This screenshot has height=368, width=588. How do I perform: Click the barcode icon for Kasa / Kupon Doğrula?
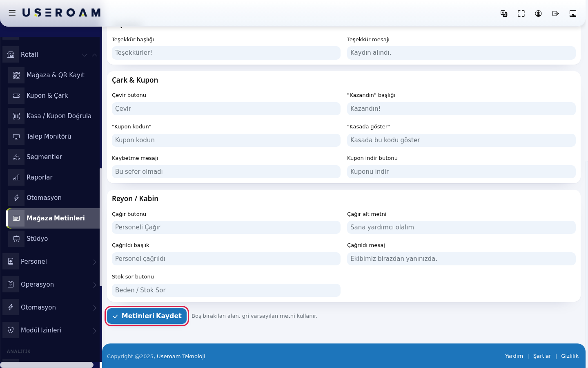(x=16, y=116)
